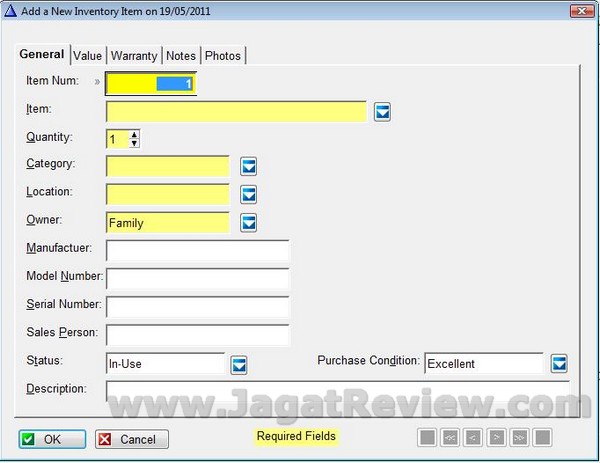Focus the Manufactuer text field

coord(197,251)
